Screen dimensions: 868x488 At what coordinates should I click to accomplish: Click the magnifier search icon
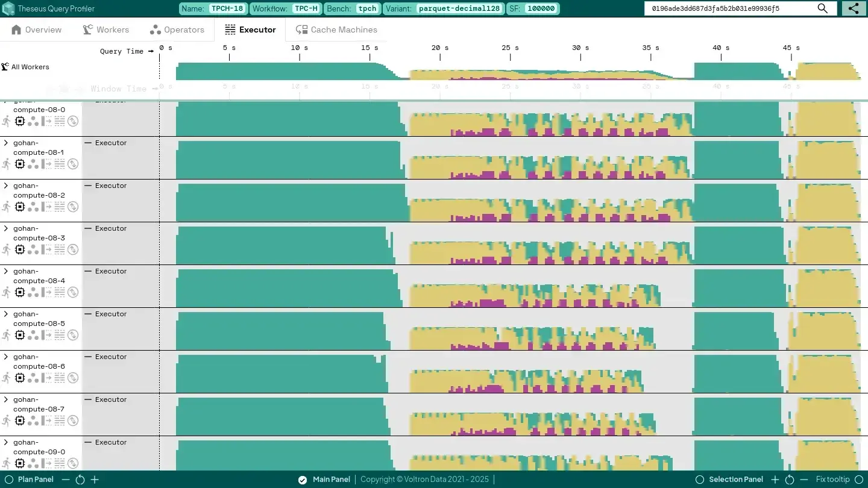823,8
